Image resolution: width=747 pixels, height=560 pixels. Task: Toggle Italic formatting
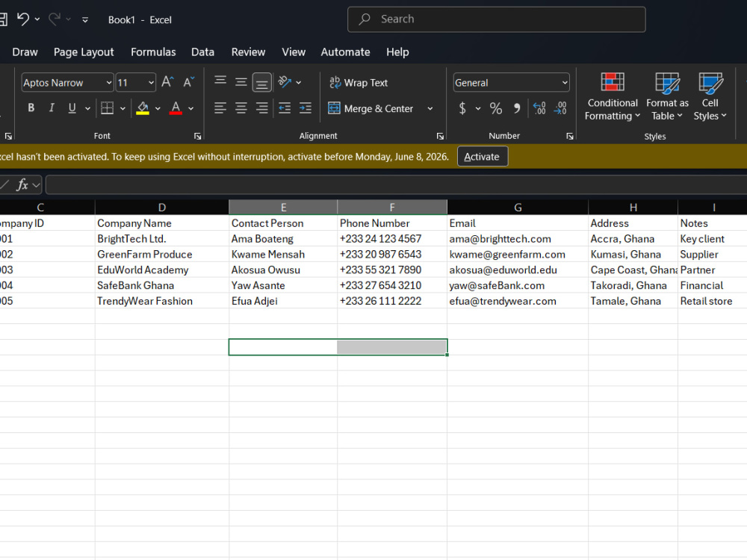52,108
